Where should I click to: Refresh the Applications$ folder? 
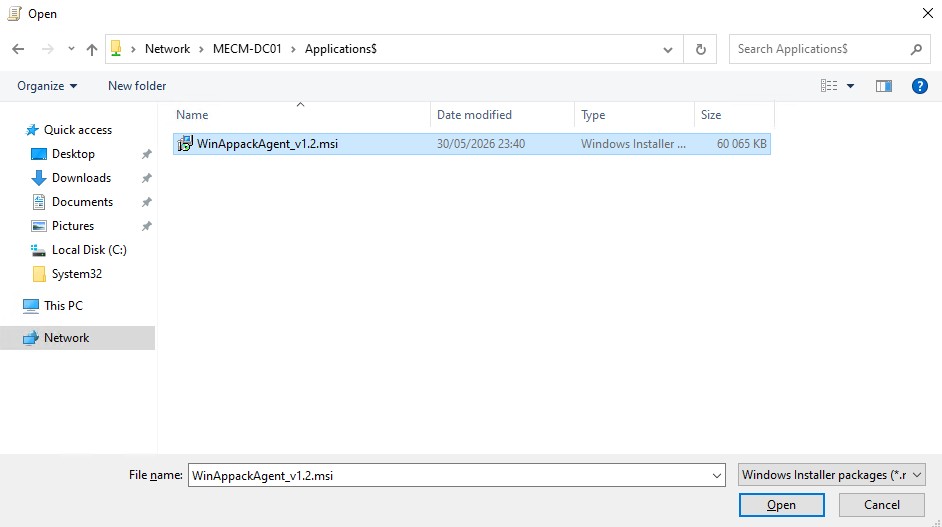(x=700, y=49)
